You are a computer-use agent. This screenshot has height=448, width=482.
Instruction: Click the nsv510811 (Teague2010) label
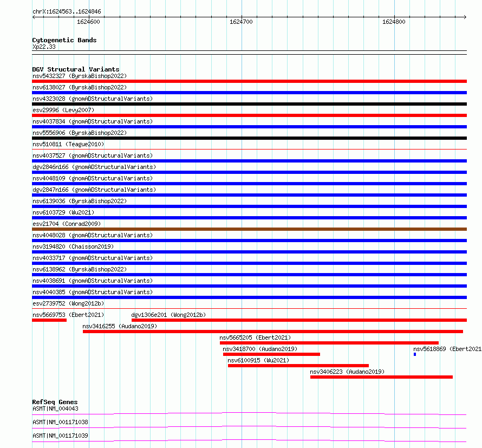tap(68, 144)
